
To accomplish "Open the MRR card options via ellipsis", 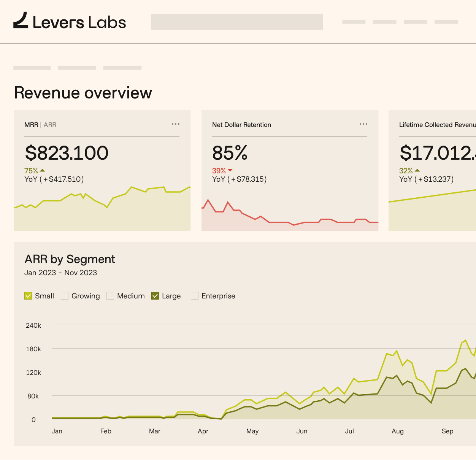I will point(176,124).
